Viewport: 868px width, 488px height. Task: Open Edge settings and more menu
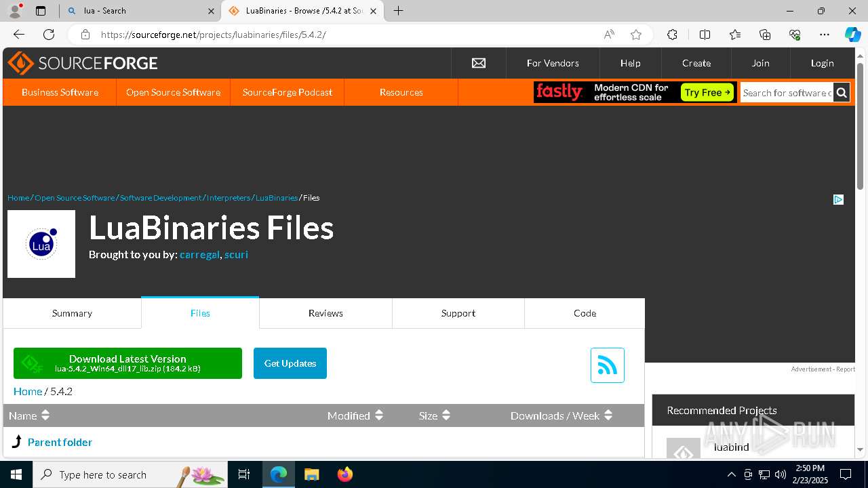tap(825, 35)
